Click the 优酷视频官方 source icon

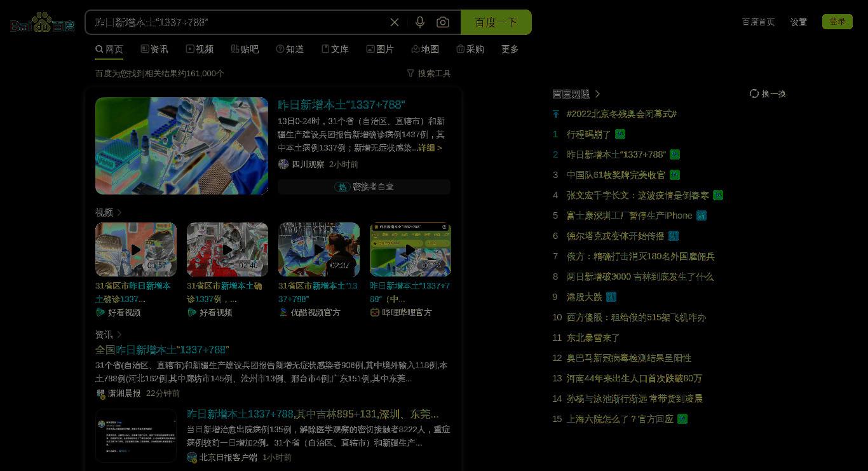point(283,312)
